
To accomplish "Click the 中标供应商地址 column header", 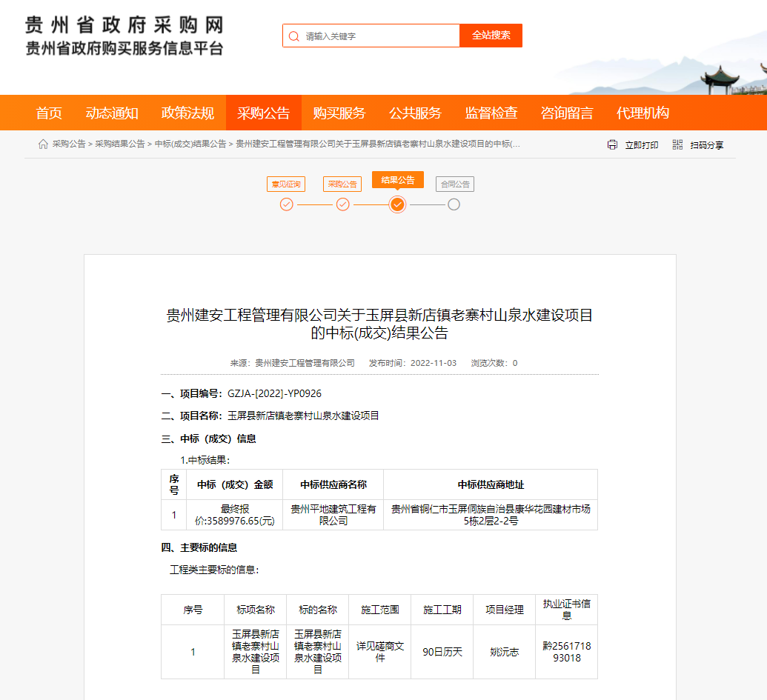I will click(x=491, y=484).
